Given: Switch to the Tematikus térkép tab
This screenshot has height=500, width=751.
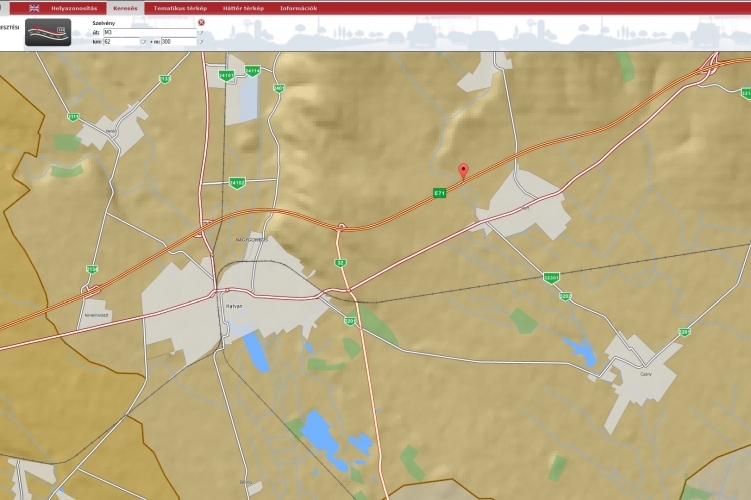Looking at the screenshot, I should (180, 7).
